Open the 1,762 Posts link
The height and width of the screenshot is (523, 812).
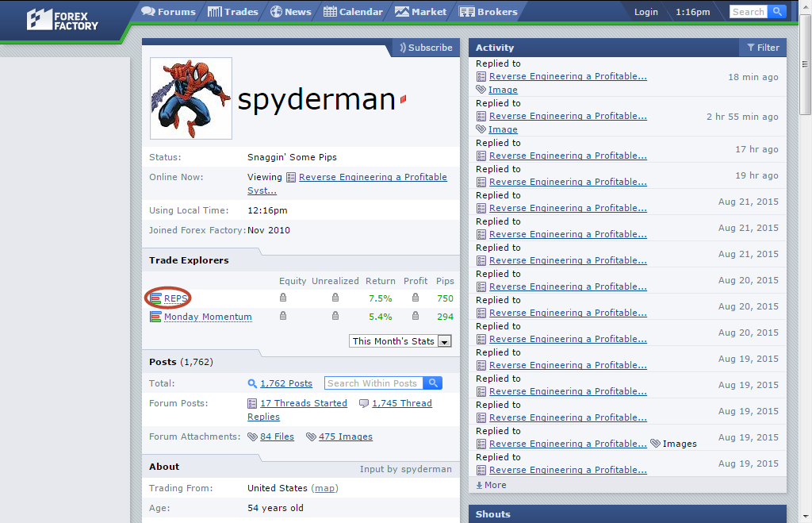pyautogui.click(x=286, y=383)
